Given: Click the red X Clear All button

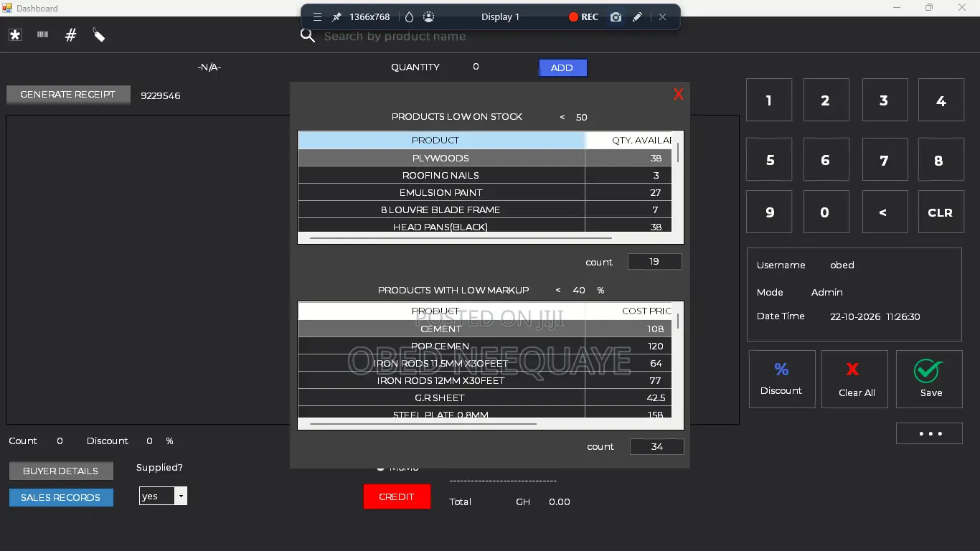Looking at the screenshot, I should click(854, 379).
